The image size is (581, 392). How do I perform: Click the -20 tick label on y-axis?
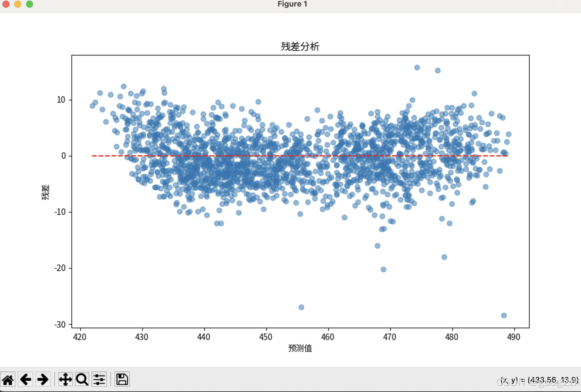pyautogui.click(x=60, y=268)
